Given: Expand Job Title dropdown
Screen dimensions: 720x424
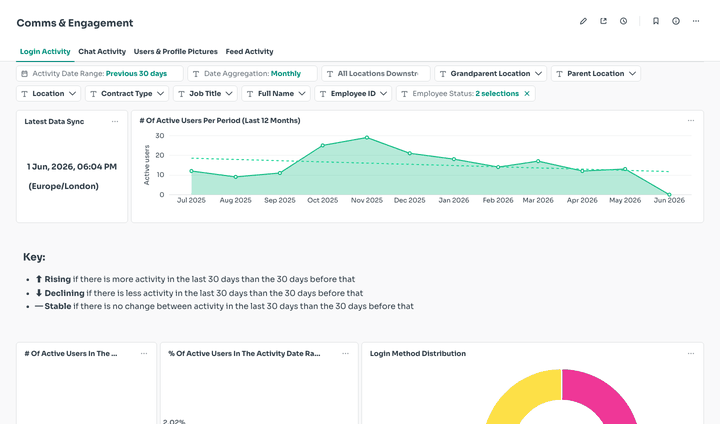Looking at the screenshot, I should (x=205, y=94).
